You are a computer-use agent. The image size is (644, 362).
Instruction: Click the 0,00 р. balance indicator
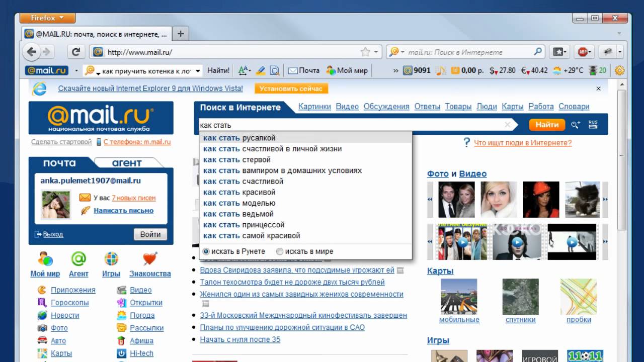(467, 70)
